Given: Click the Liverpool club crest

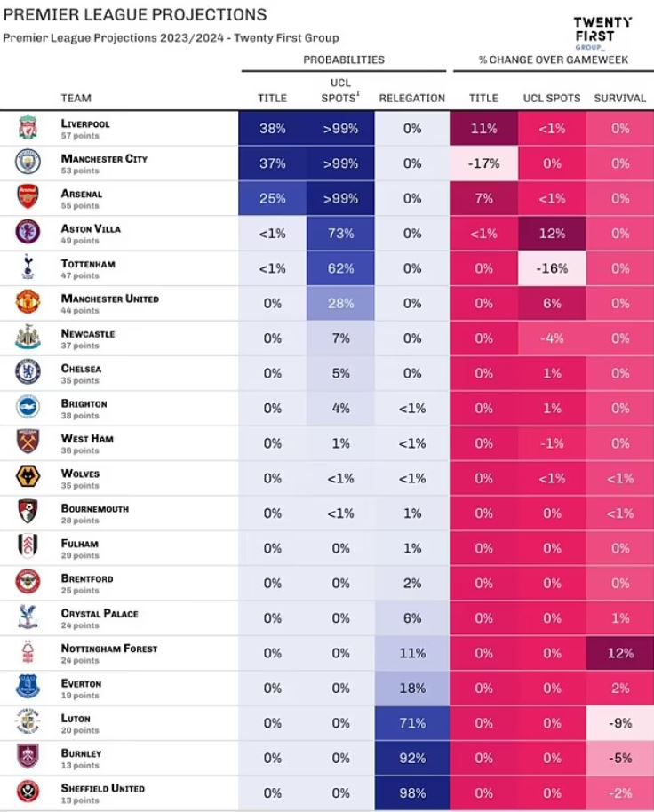Looking at the screenshot, I should [x=28, y=128].
